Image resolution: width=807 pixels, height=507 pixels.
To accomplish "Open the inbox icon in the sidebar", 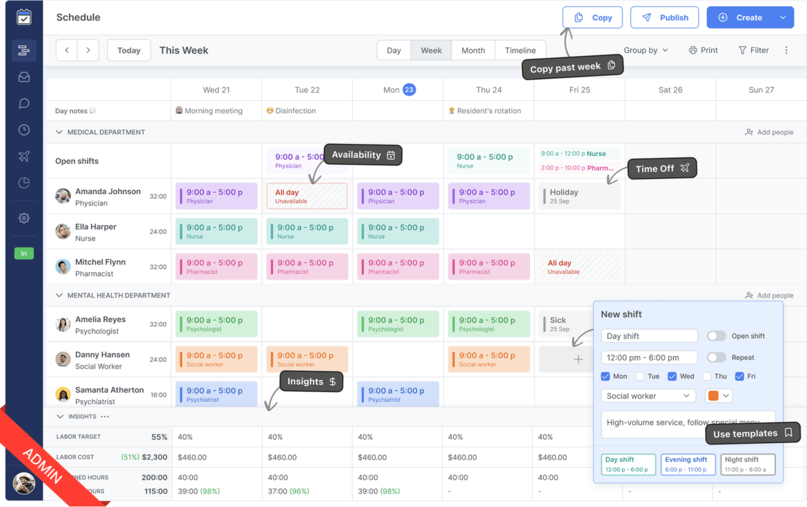I will point(23,77).
